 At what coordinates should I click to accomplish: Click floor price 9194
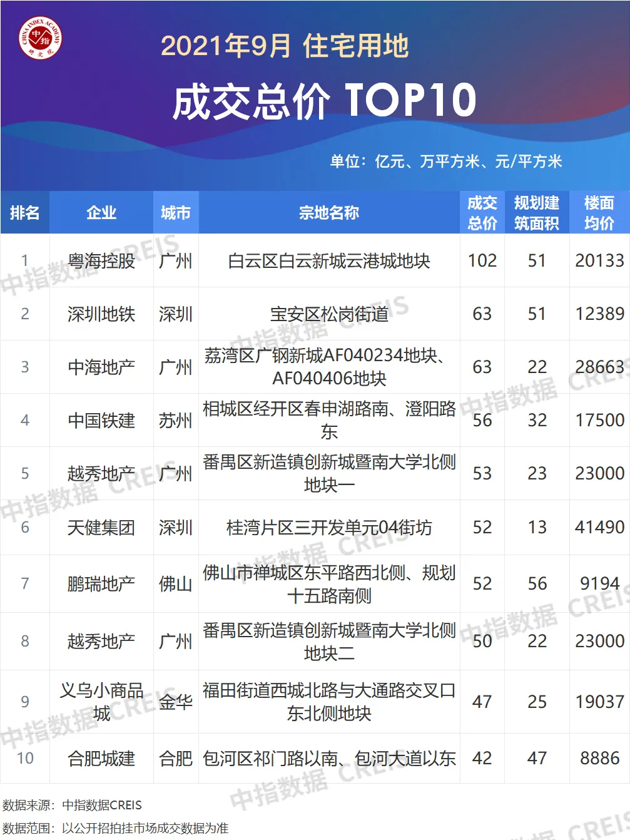pyautogui.click(x=599, y=584)
